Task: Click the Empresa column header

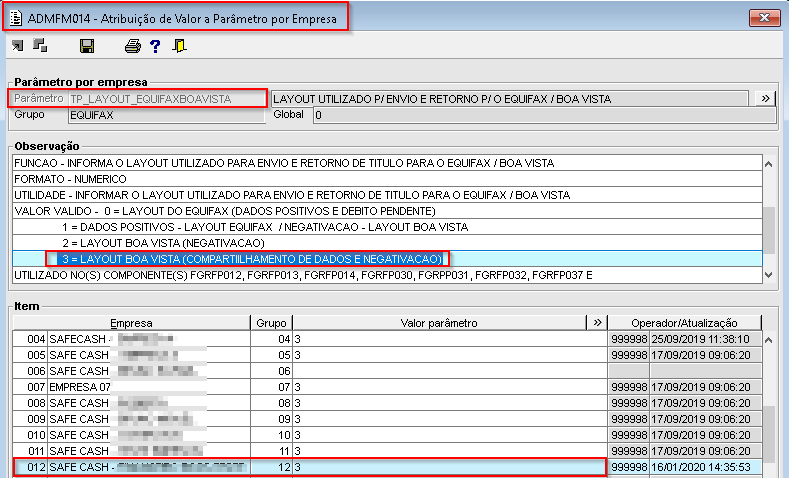Action: [131, 323]
